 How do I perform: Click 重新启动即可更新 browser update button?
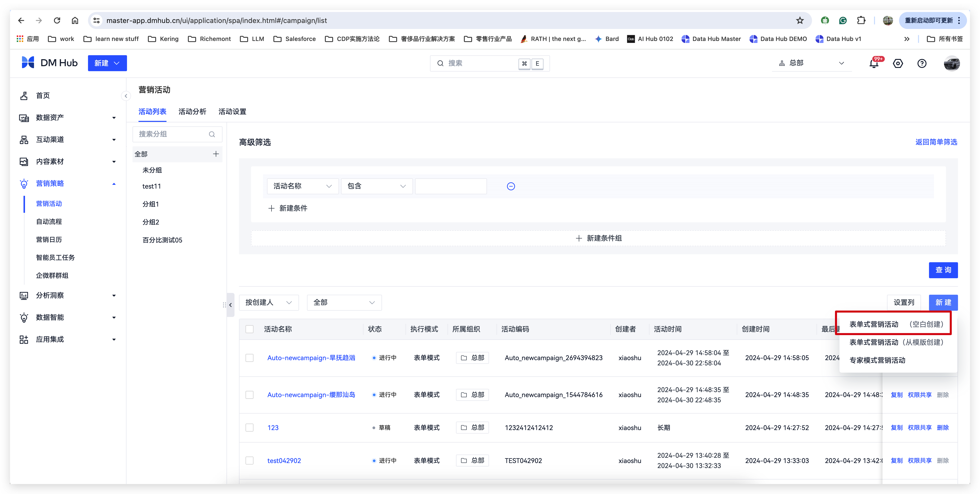(x=933, y=20)
